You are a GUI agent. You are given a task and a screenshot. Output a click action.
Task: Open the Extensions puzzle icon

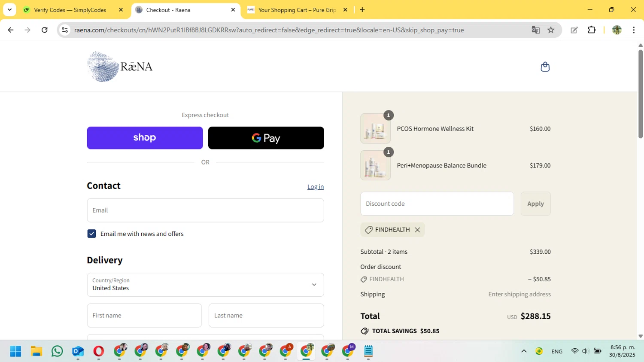coord(592,30)
